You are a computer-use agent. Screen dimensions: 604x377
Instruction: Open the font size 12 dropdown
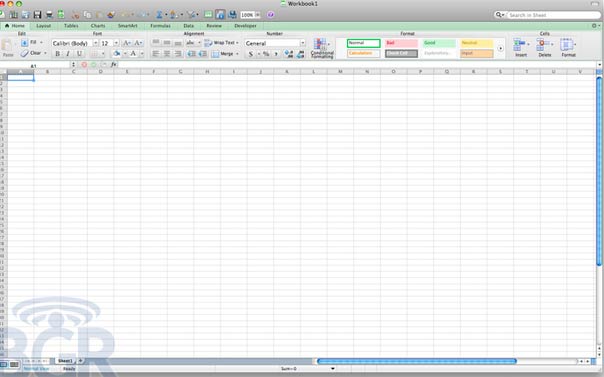(116, 43)
